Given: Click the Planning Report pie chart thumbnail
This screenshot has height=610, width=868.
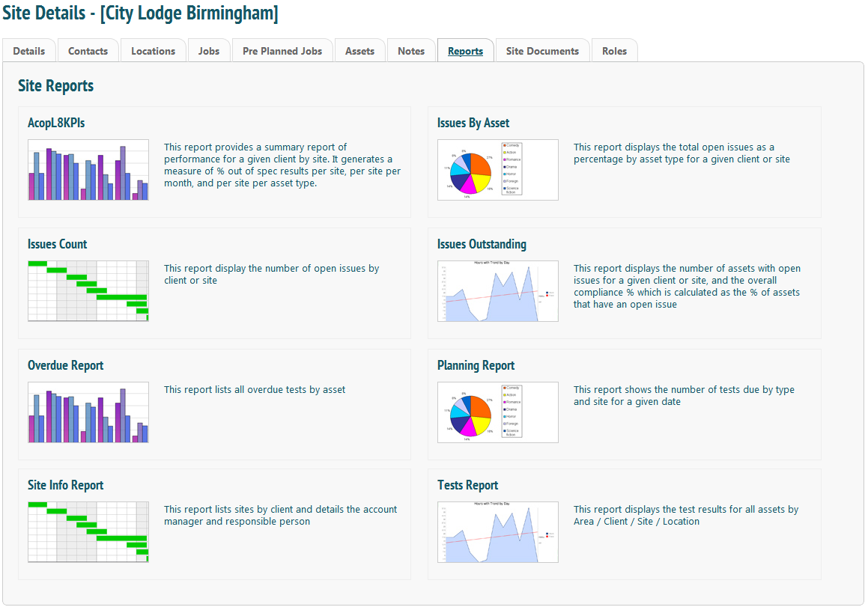Looking at the screenshot, I should coord(498,412).
